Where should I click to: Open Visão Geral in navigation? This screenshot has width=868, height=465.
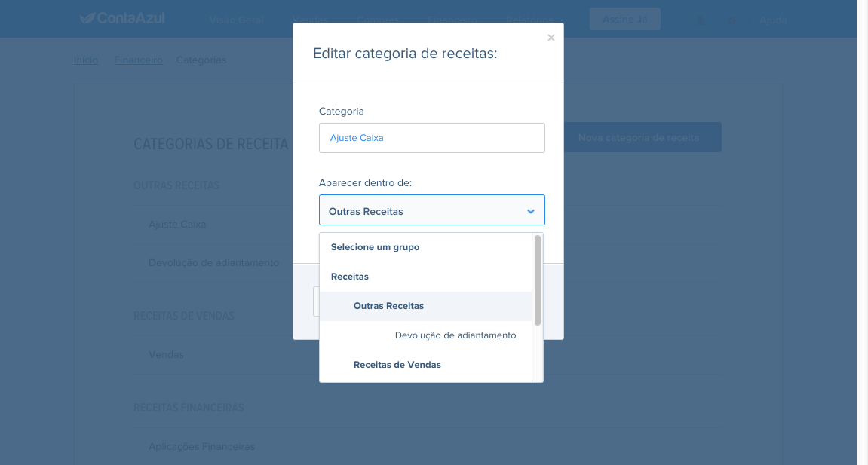[x=236, y=20]
